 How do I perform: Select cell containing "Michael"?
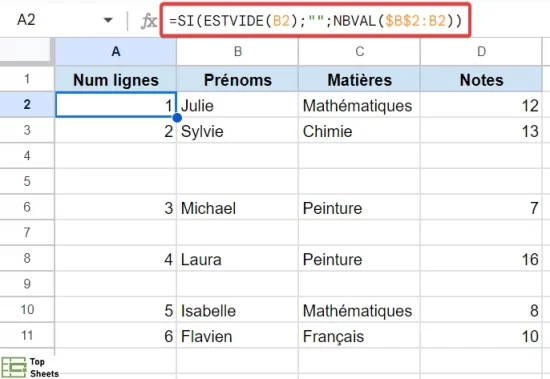(x=237, y=207)
